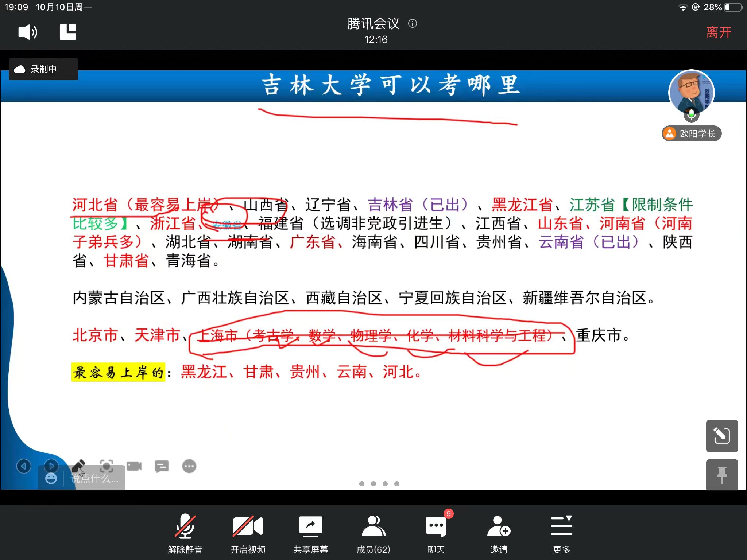The image size is (747, 560).
Task: Click the 说点什么 chat input
Action: [95, 478]
